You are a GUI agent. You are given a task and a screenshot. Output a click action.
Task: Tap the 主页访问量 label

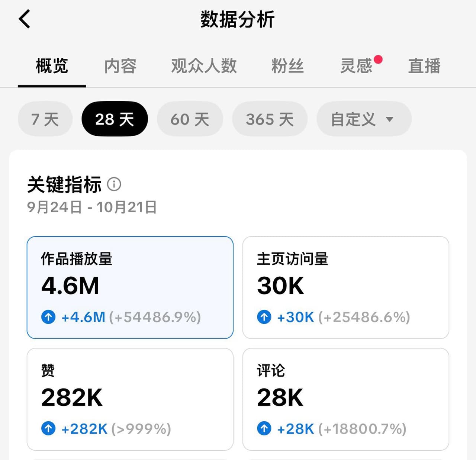[x=292, y=259]
